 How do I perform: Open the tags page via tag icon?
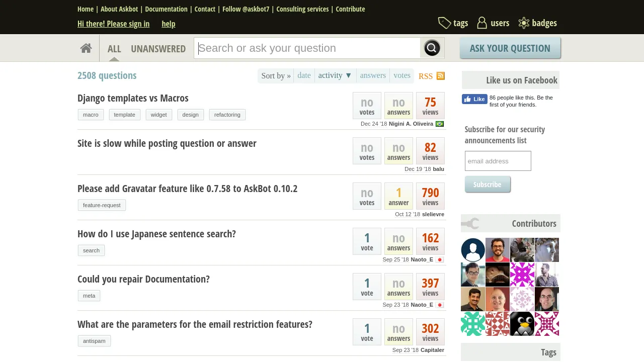444,23
